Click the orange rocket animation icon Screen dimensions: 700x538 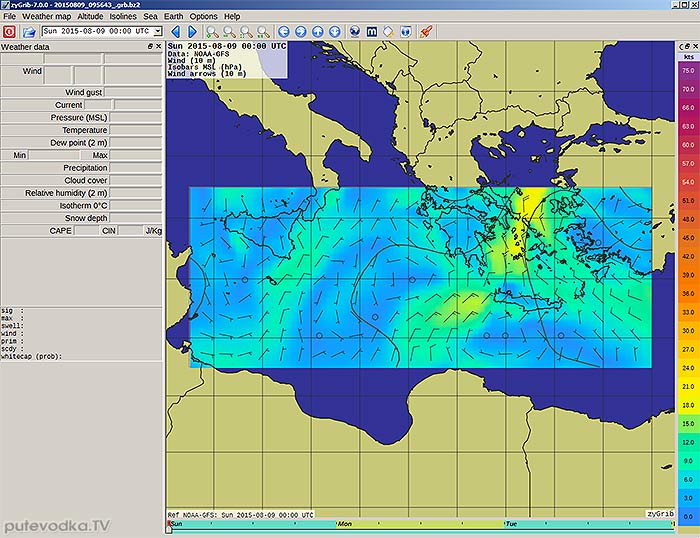tap(426, 32)
